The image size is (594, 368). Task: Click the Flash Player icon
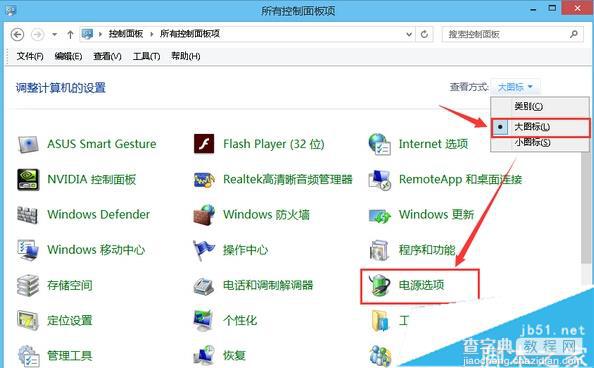coord(204,144)
